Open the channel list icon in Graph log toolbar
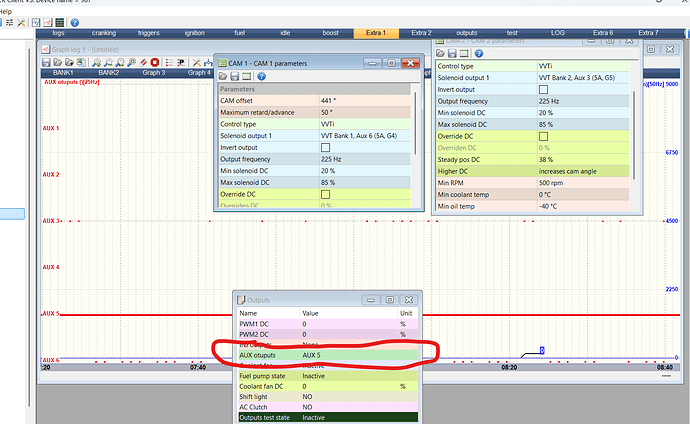690x424 pixels. click(169, 62)
